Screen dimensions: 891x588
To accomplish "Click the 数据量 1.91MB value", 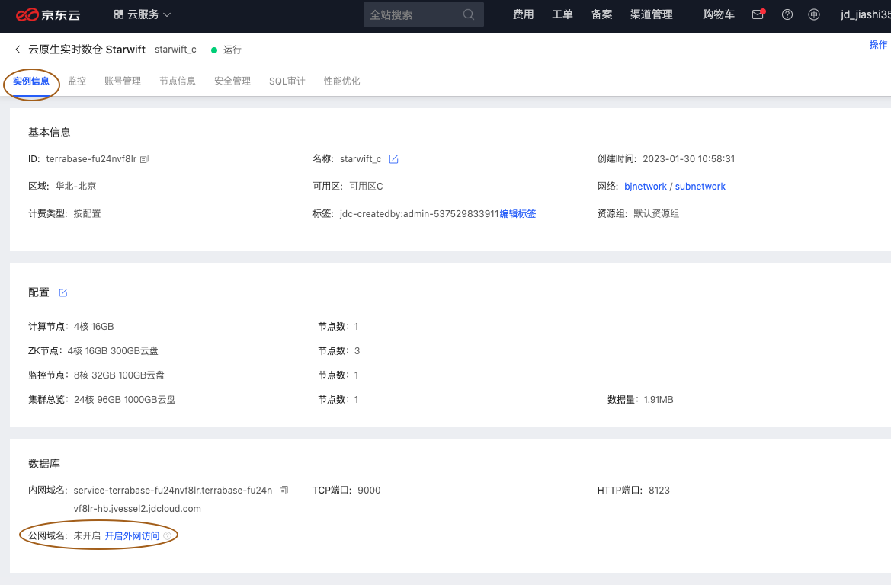I will pos(659,400).
